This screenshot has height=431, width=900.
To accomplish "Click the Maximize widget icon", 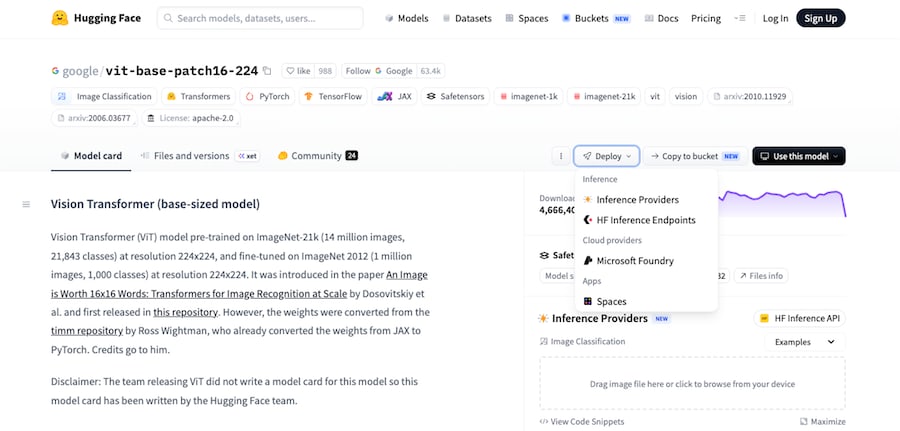I will coord(804,422).
